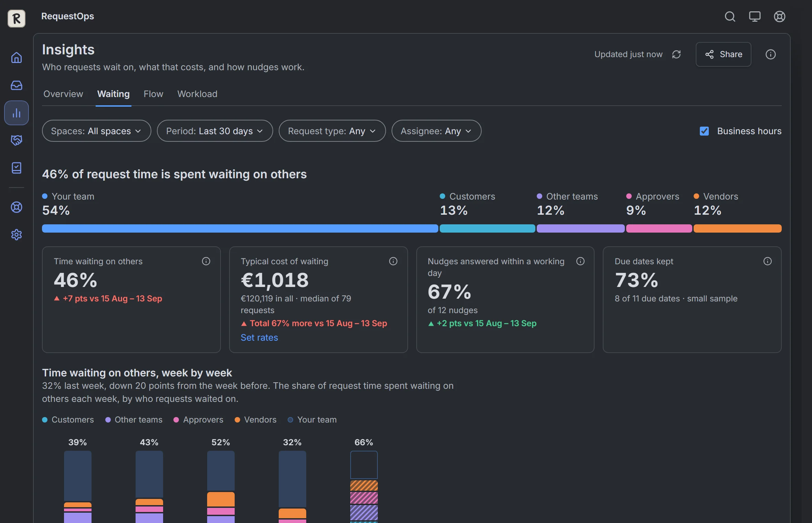The image size is (812, 523).
Task: Click the search magnifier icon in header
Action: point(730,17)
